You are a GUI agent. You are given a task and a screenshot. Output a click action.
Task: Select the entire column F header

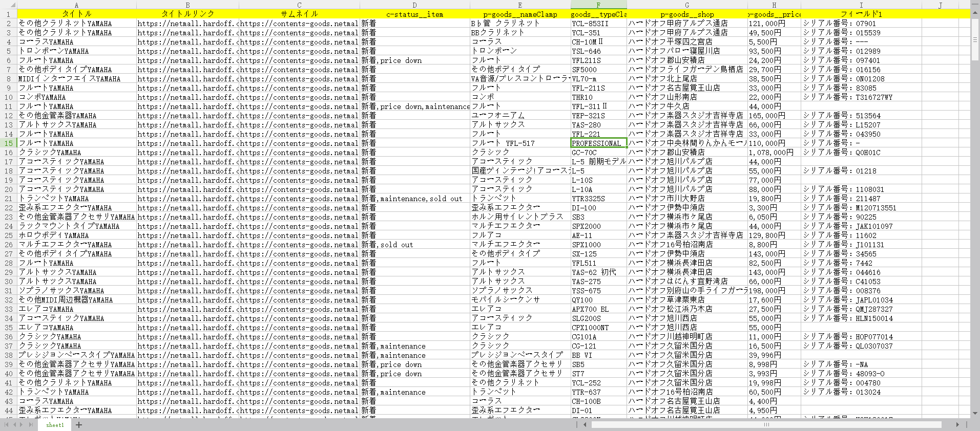click(x=598, y=5)
